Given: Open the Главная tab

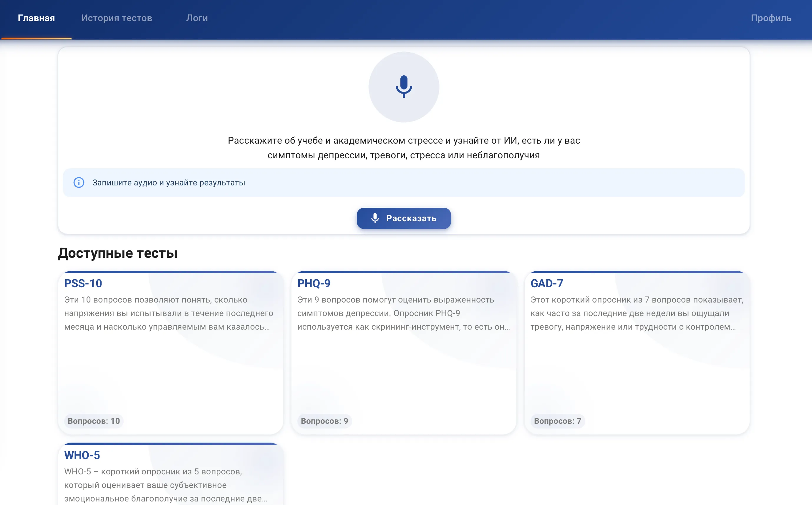Looking at the screenshot, I should (x=36, y=18).
